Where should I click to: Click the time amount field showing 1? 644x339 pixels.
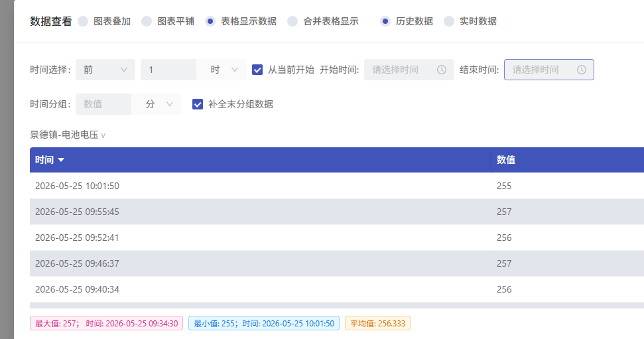tap(168, 70)
